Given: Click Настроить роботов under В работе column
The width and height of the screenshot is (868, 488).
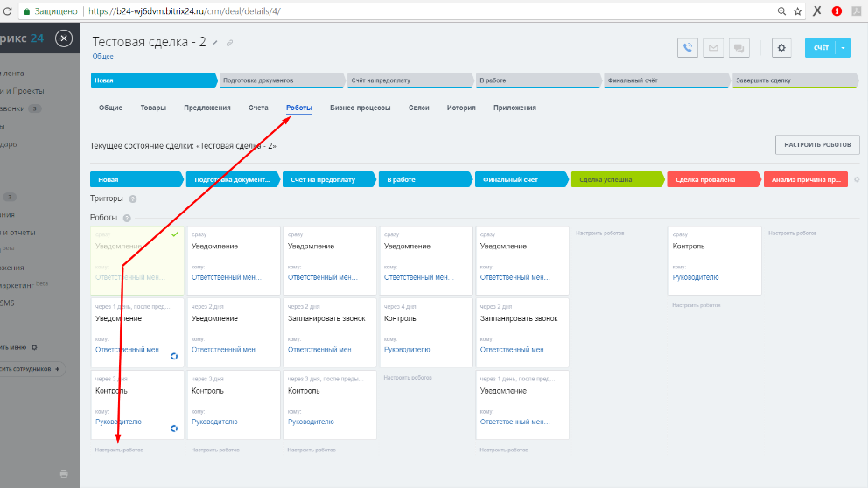Looking at the screenshot, I should (x=408, y=378).
